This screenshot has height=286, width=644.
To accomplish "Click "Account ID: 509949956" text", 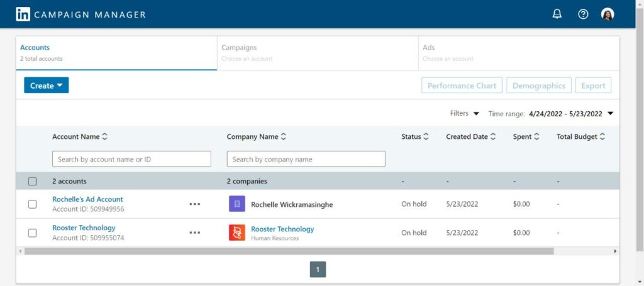I will coord(88,209).
